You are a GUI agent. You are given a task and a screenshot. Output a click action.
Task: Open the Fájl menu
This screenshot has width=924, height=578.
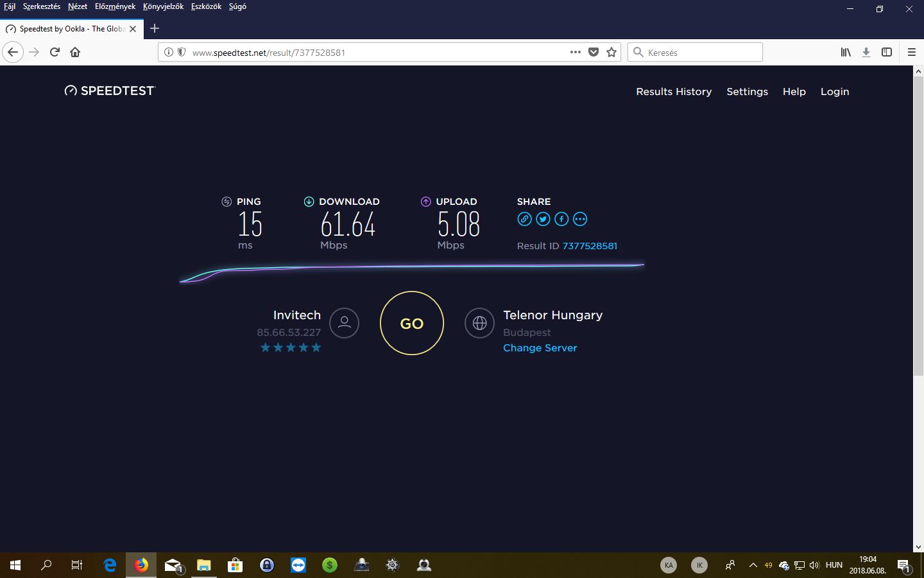[10, 6]
